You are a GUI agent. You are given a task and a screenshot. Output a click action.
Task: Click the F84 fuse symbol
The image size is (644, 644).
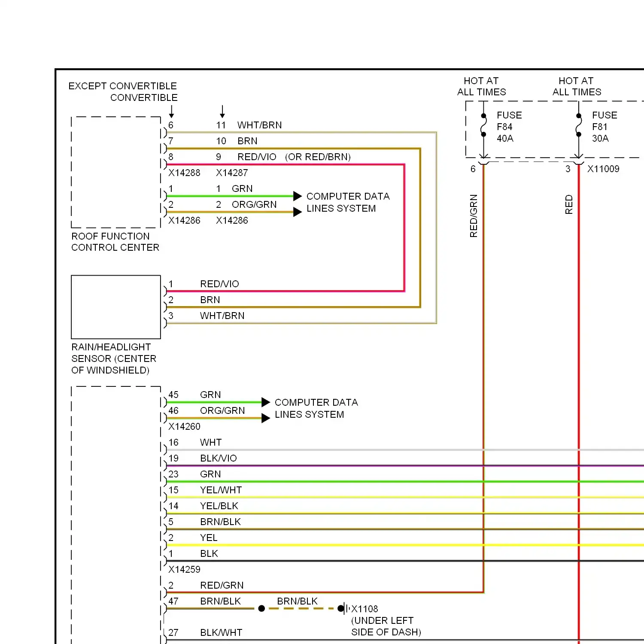pos(483,125)
